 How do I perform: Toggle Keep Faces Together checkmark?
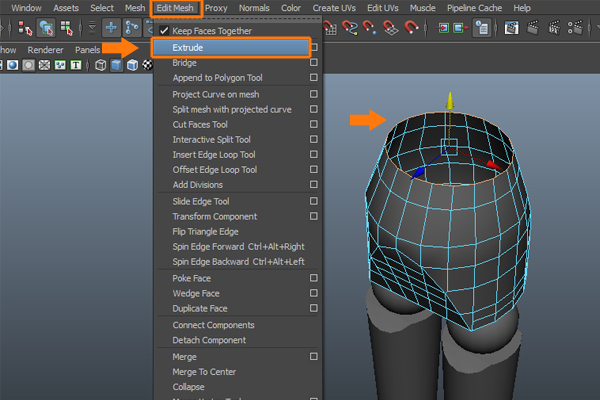(x=164, y=31)
